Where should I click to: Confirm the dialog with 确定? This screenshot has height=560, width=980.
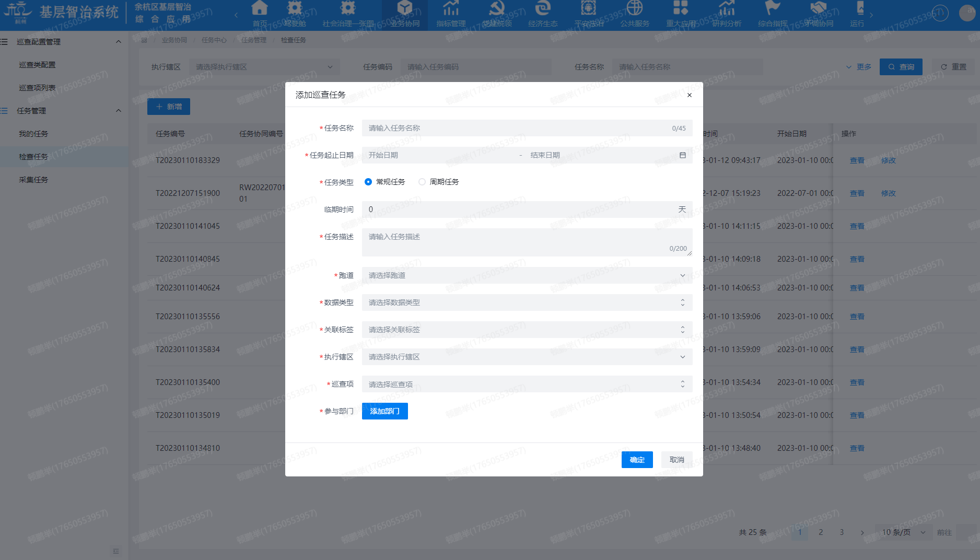point(637,460)
